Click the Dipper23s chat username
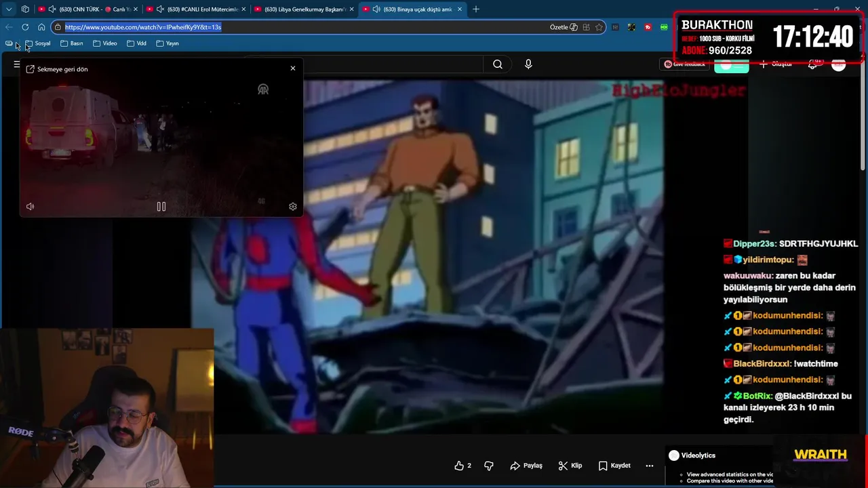This screenshot has height=488, width=868. (754, 244)
